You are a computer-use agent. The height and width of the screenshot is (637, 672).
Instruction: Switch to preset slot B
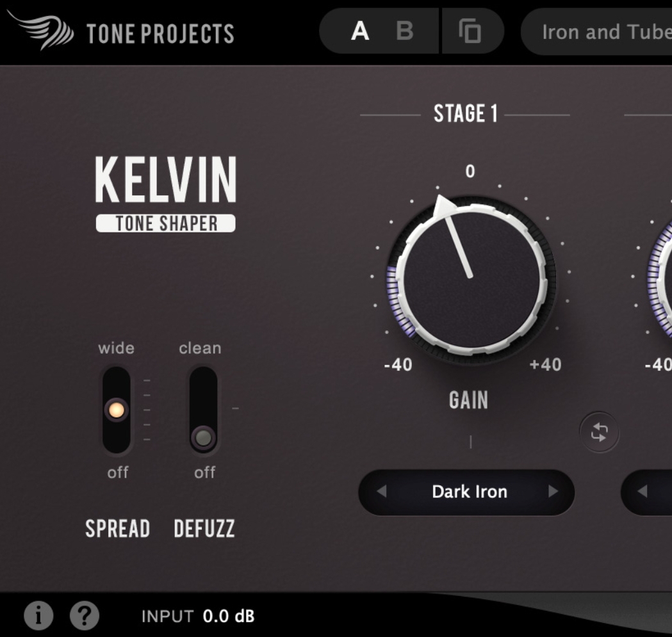(x=405, y=31)
